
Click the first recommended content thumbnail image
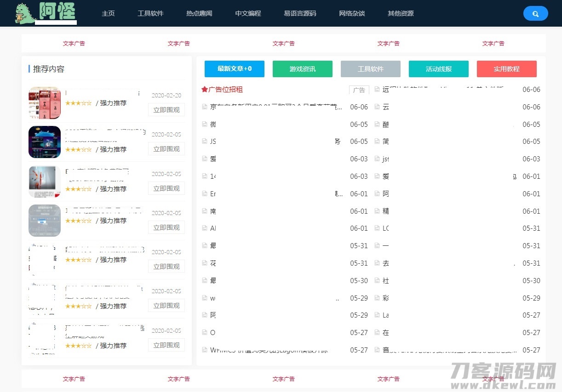click(44, 102)
